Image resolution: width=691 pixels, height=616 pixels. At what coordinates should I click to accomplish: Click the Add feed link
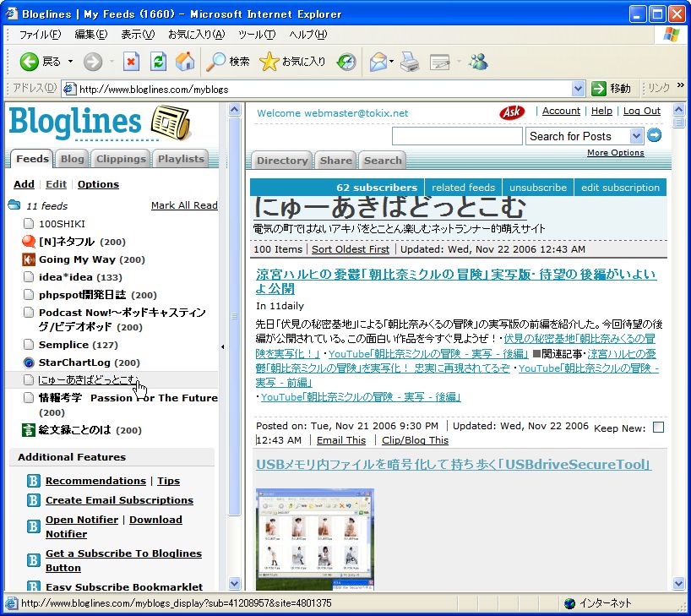(x=24, y=184)
